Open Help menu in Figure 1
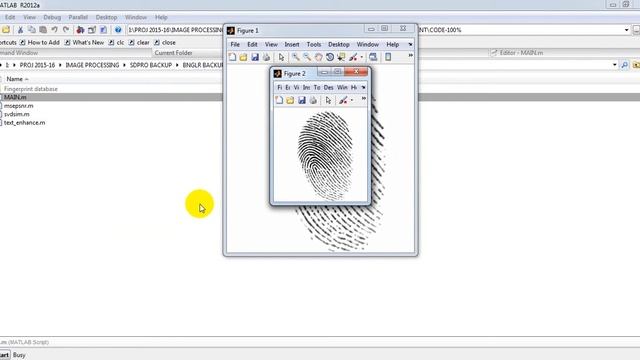This screenshot has width=640, height=360. 393,44
